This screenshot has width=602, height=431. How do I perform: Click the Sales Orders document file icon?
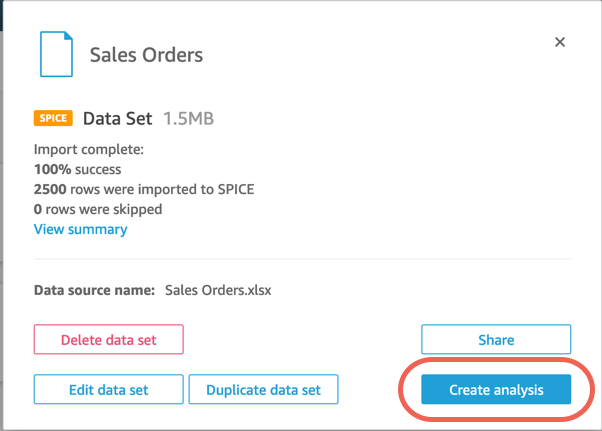tap(57, 54)
